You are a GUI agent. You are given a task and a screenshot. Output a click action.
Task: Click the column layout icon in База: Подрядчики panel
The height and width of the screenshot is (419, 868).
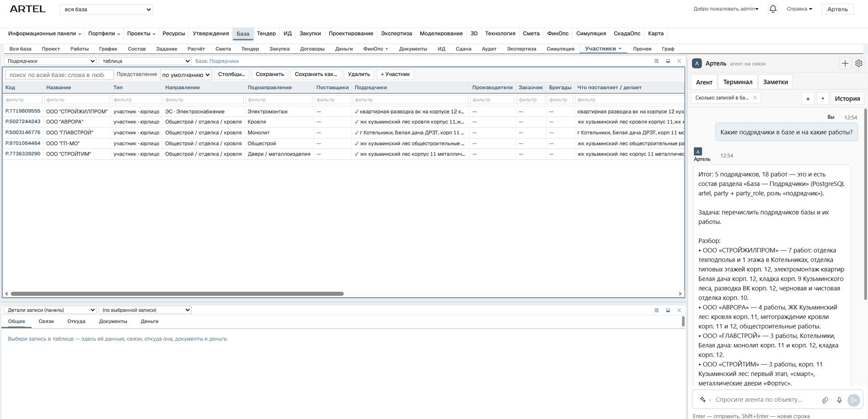(x=657, y=61)
